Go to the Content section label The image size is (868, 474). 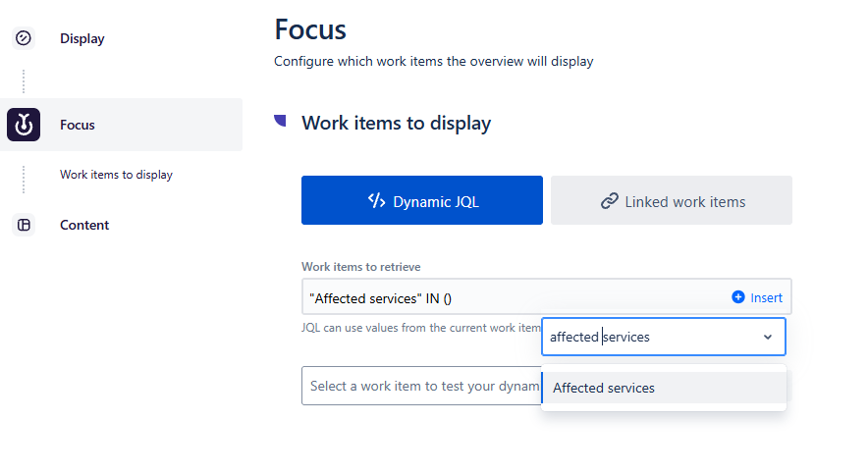click(84, 225)
